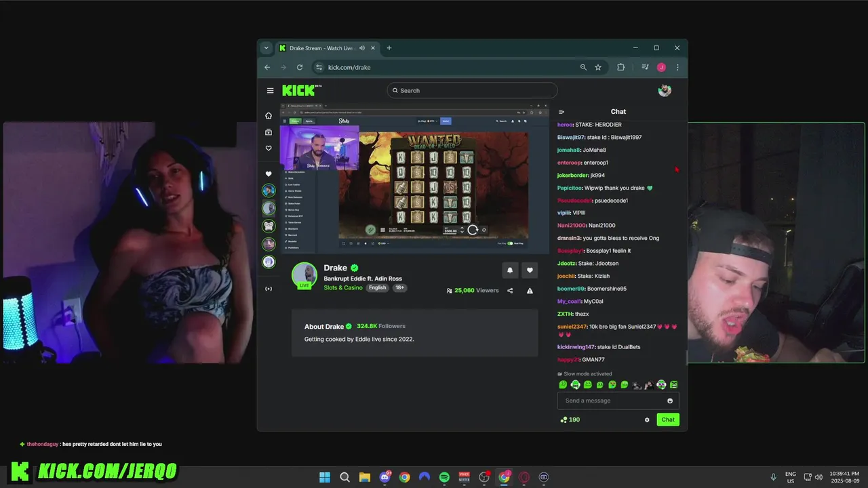Report the stream warning icon
This screenshot has width=868, height=488.
tap(530, 290)
